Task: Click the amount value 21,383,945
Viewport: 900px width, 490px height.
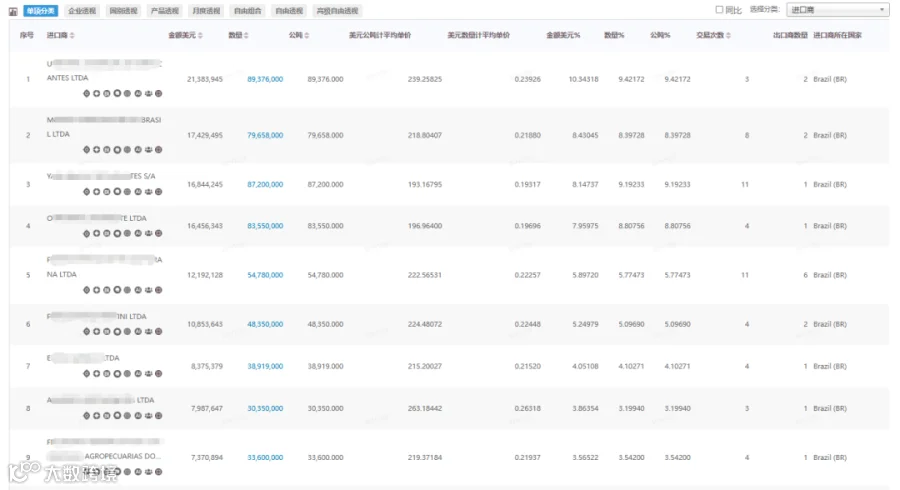Action: tap(205, 79)
